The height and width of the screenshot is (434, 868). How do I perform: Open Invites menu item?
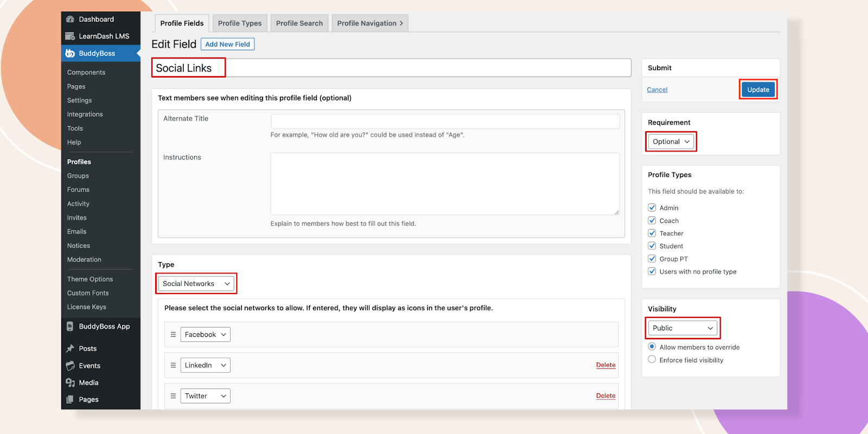click(x=77, y=218)
